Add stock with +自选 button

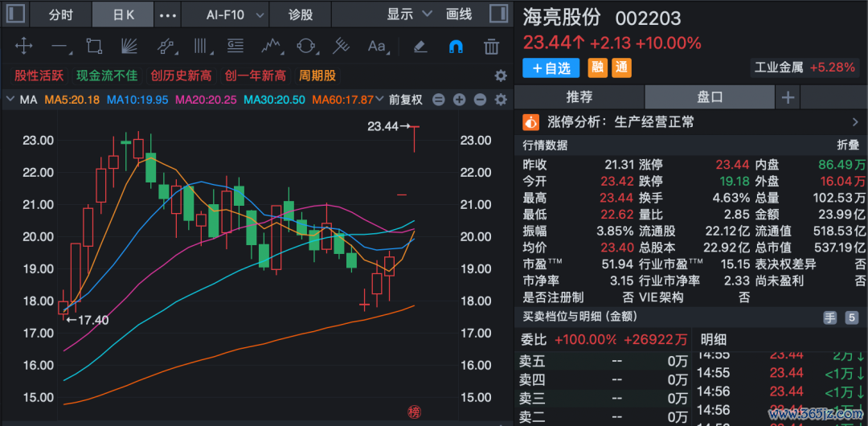click(551, 68)
